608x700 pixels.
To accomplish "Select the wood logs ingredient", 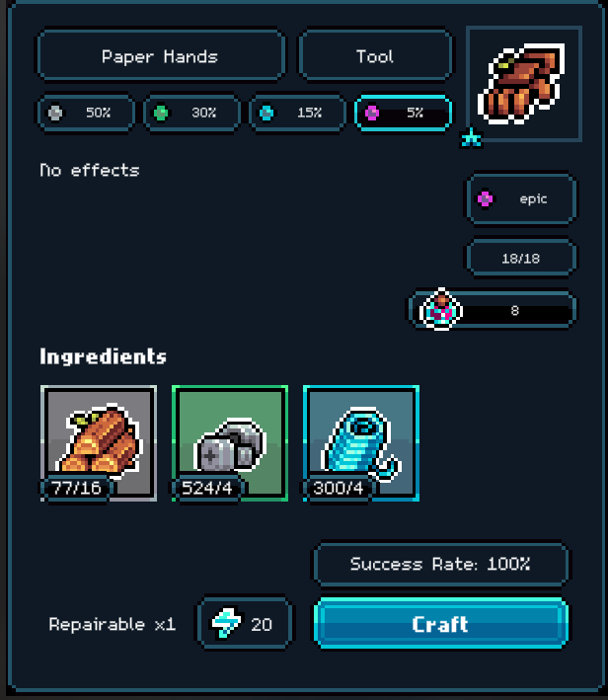I will (99, 443).
